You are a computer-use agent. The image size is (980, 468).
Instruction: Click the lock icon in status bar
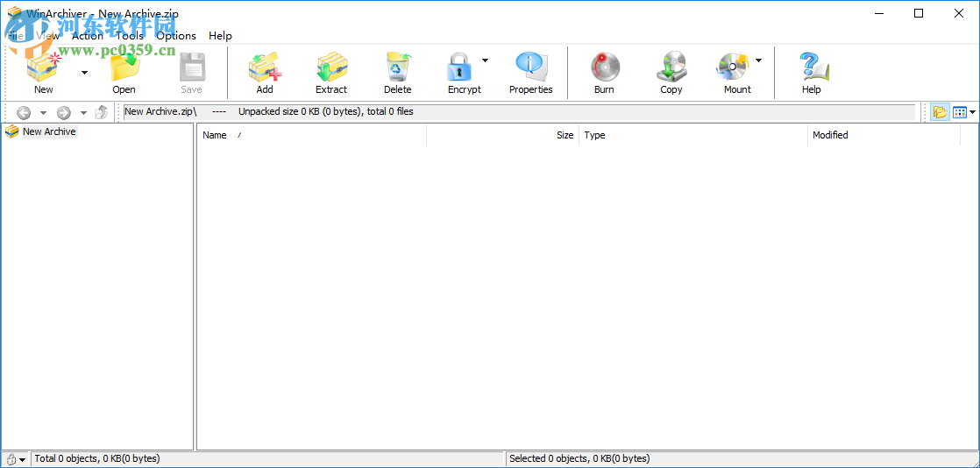click(x=11, y=459)
